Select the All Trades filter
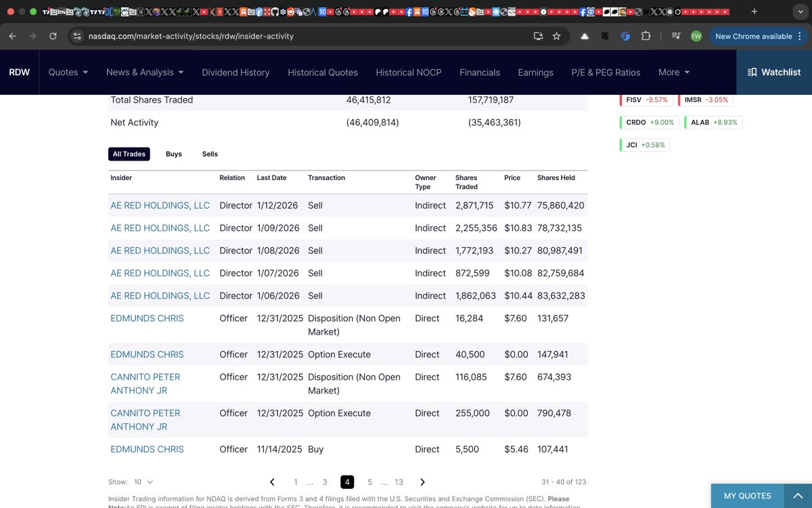 (x=129, y=154)
